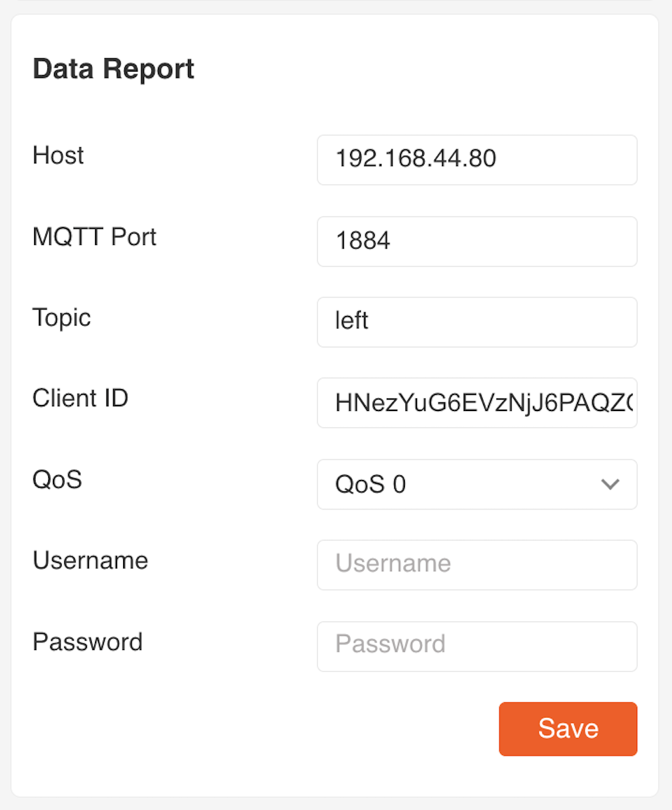Image resolution: width=672 pixels, height=810 pixels.
Task: Click the chevron arrow on the QoS selector
Action: [x=610, y=484]
